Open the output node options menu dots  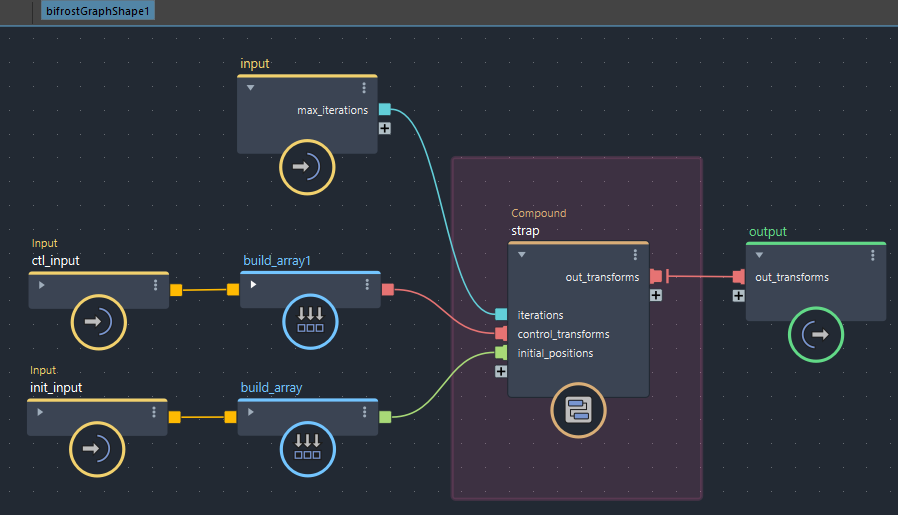coord(872,255)
